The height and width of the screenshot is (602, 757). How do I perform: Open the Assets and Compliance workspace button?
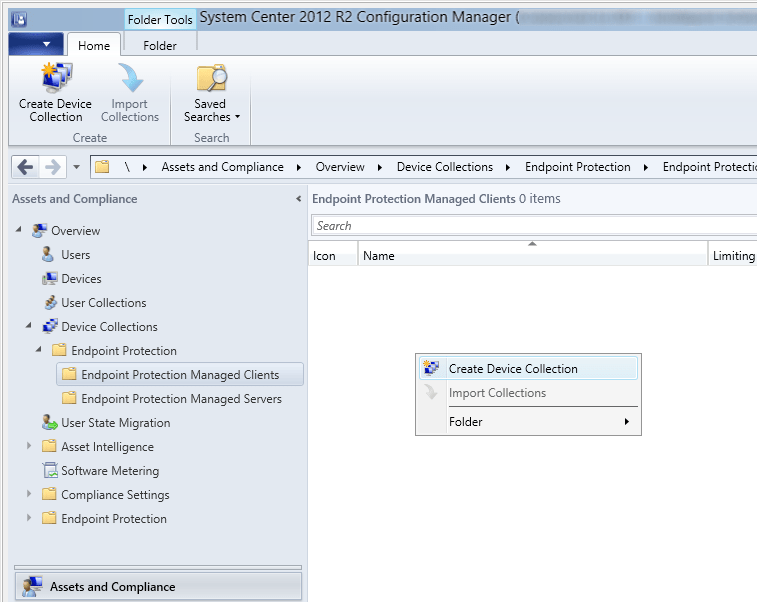click(x=158, y=587)
